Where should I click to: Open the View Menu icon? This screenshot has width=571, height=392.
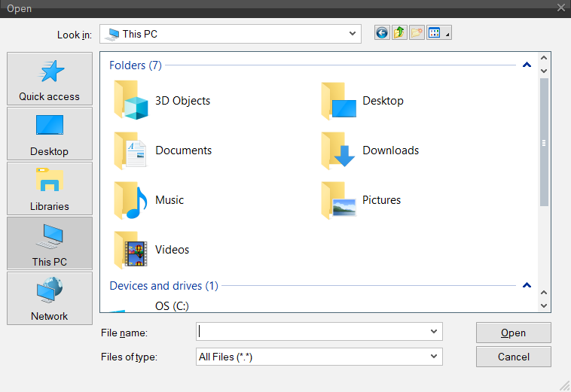[x=438, y=33]
